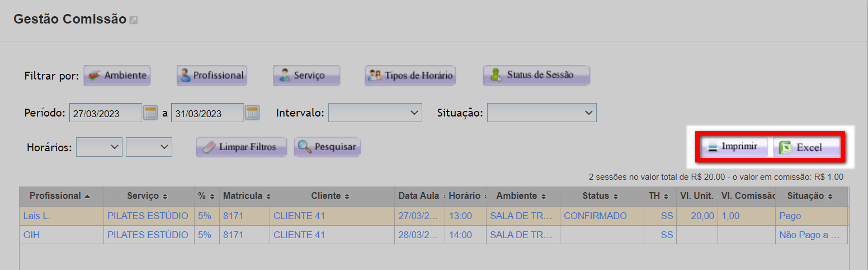Open calendar picker for start date
The image size is (868, 270).
150,113
